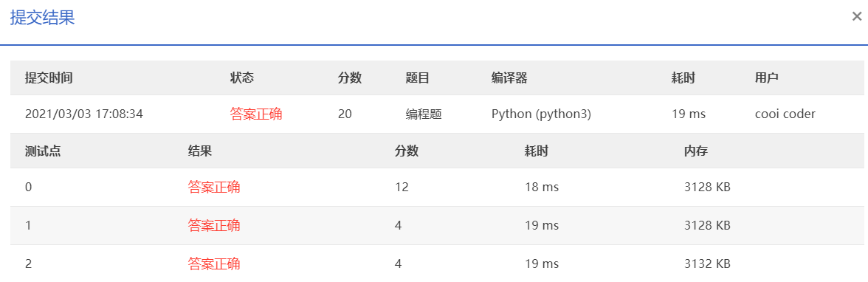Image resolution: width=868 pixels, height=282 pixels.
Task: Click the 用户 column header
Action: pos(766,78)
